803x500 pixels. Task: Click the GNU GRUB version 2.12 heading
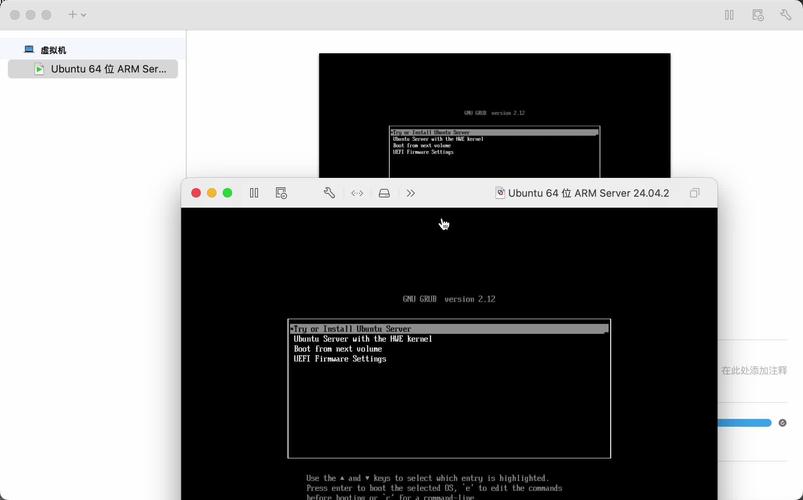tap(449, 299)
